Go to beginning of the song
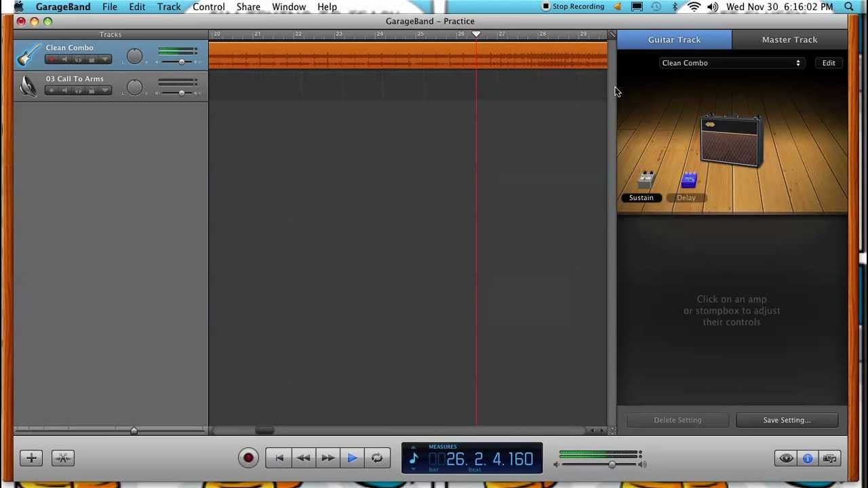The image size is (868, 488). 279,458
